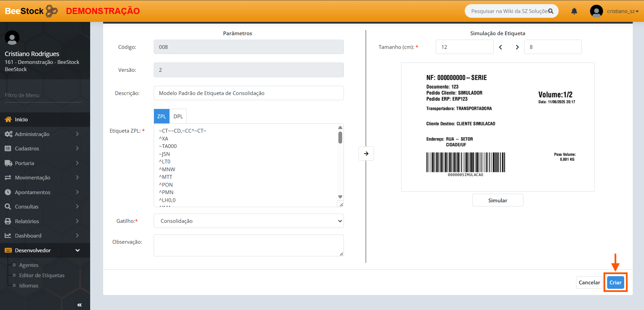
Task: Collapse the sidebar with double-arrow icon
Action: pos(79,305)
